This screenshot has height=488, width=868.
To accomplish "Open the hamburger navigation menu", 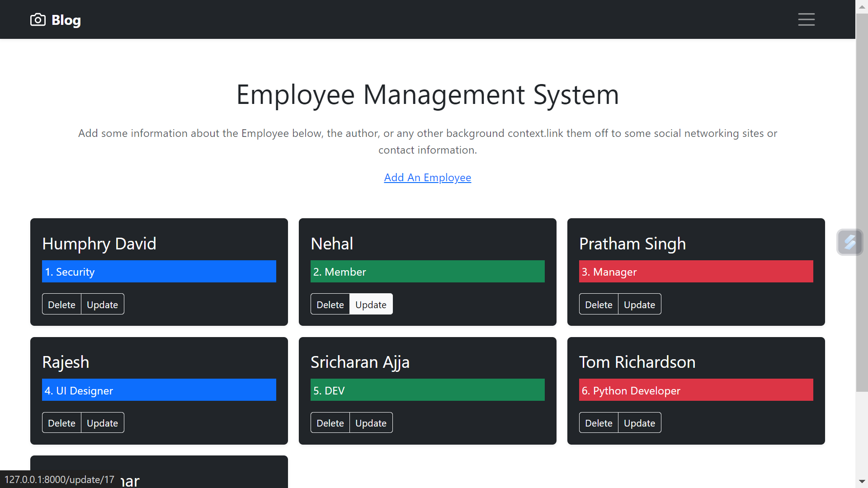I will 807,19.
